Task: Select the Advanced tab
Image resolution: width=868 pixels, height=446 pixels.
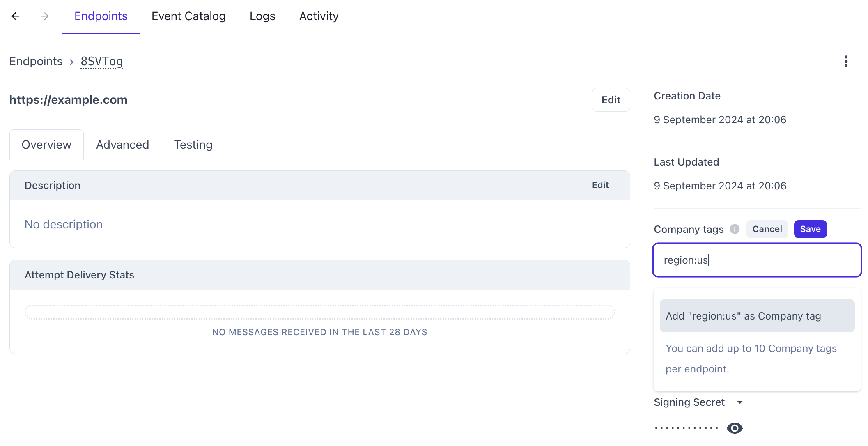Action: (122, 145)
